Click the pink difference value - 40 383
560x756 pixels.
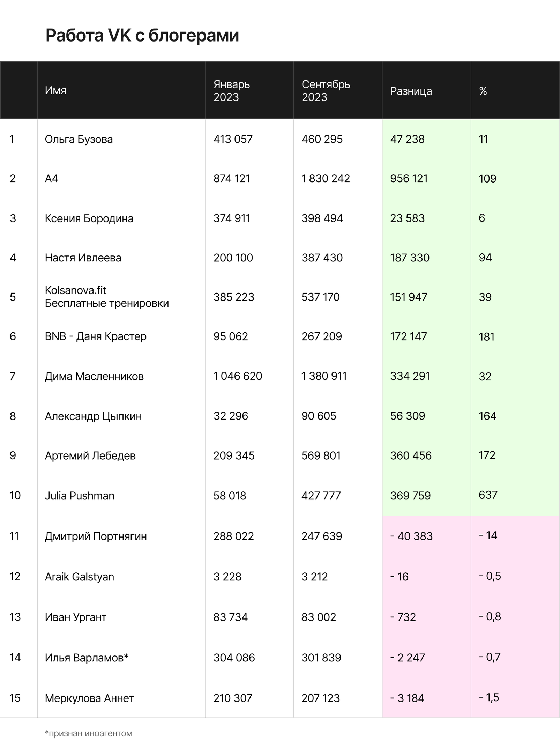coord(411,536)
